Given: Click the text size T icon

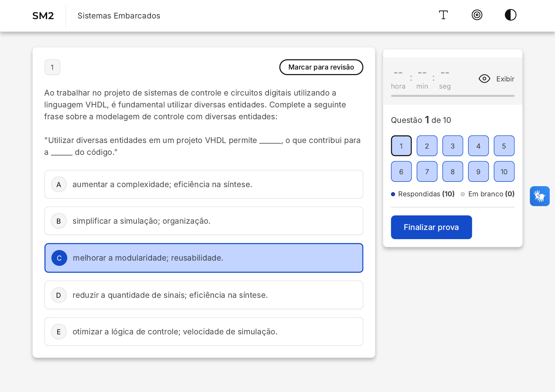Looking at the screenshot, I should [x=443, y=15].
